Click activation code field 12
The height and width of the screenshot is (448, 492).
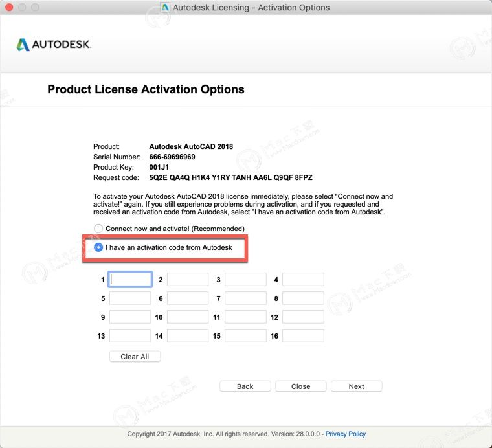point(303,317)
